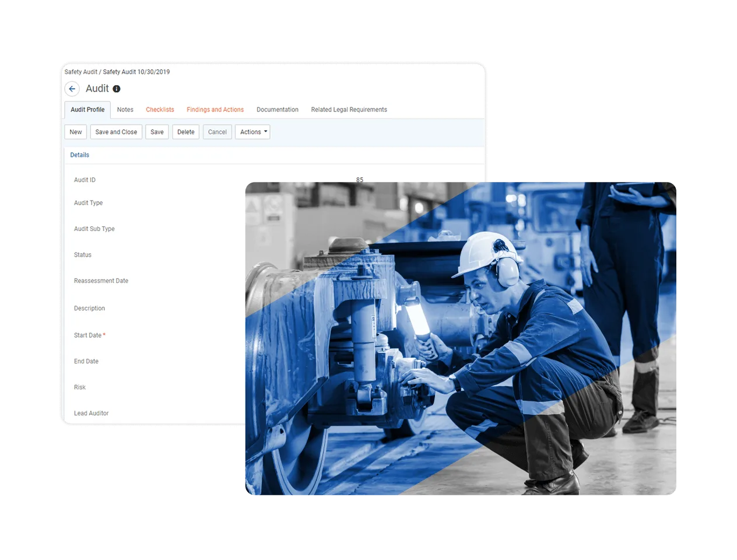Click Save to store the audit
737x560 pixels.
157,132
